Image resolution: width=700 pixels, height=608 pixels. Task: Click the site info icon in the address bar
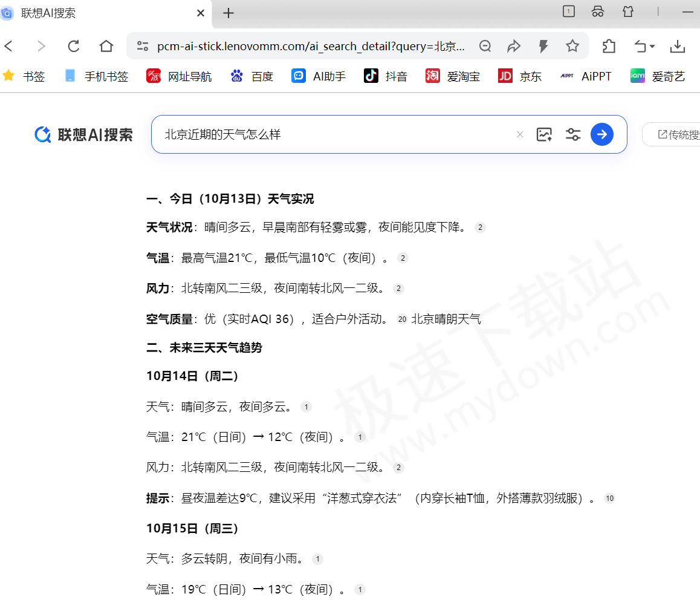142,45
